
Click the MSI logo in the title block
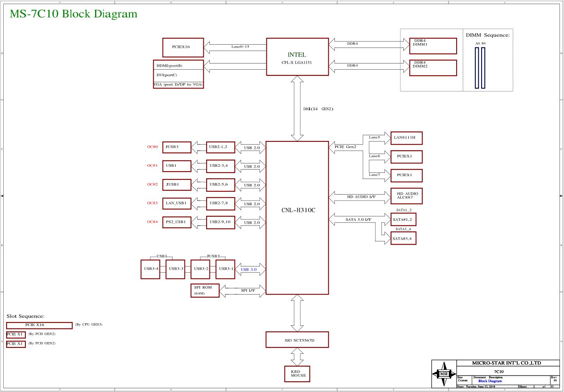pyautogui.click(x=444, y=374)
